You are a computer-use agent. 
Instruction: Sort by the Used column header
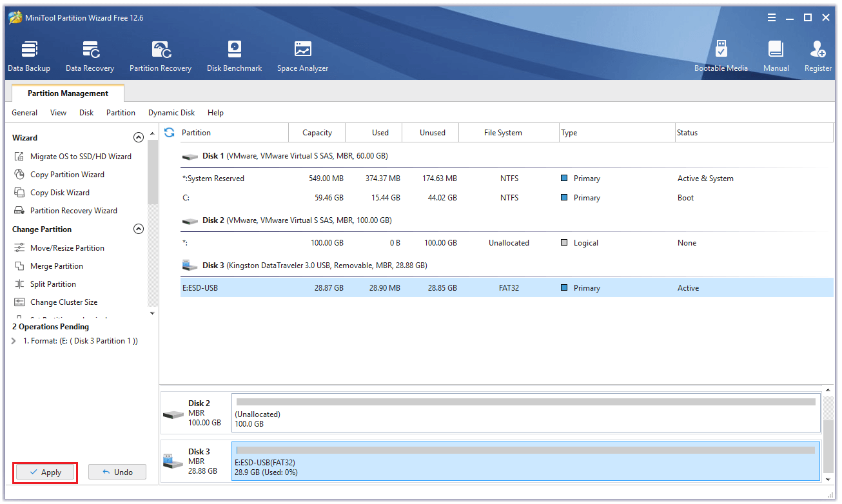pyautogui.click(x=373, y=133)
